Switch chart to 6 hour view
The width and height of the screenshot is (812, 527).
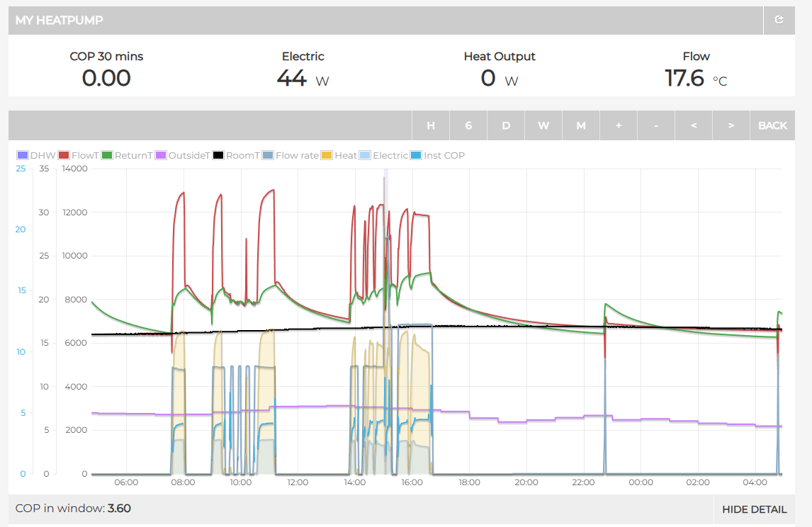468,125
